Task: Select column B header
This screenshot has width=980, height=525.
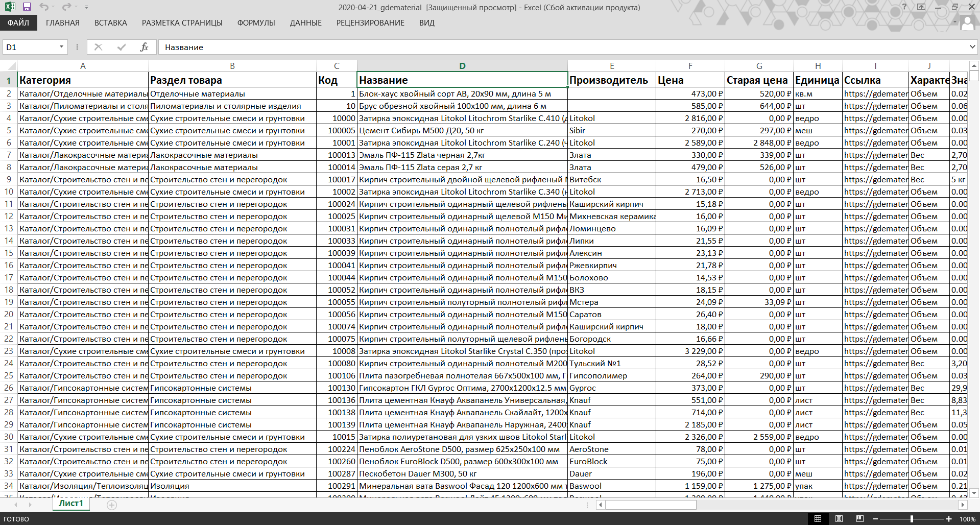Action: coord(232,66)
